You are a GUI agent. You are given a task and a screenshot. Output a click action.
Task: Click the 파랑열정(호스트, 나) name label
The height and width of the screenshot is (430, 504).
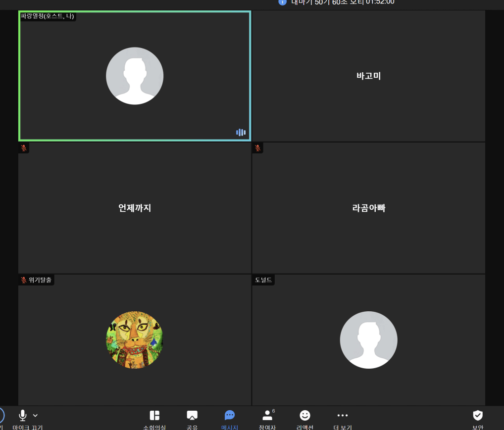pos(48,16)
